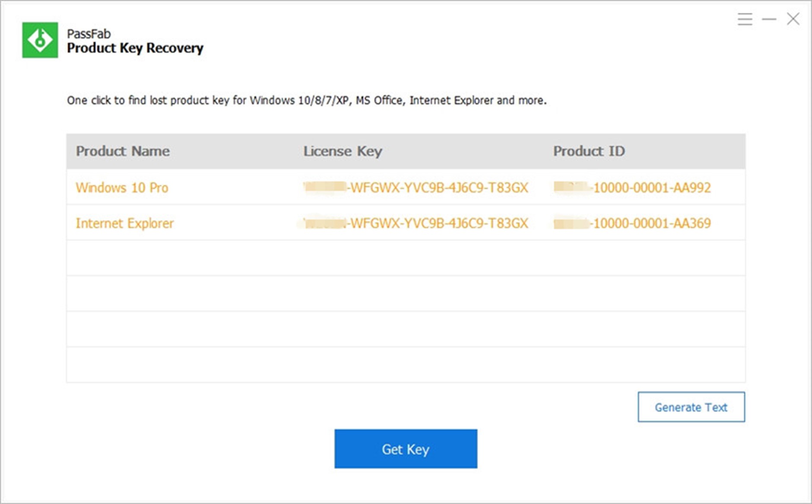Click the Product ID column header

coord(589,151)
